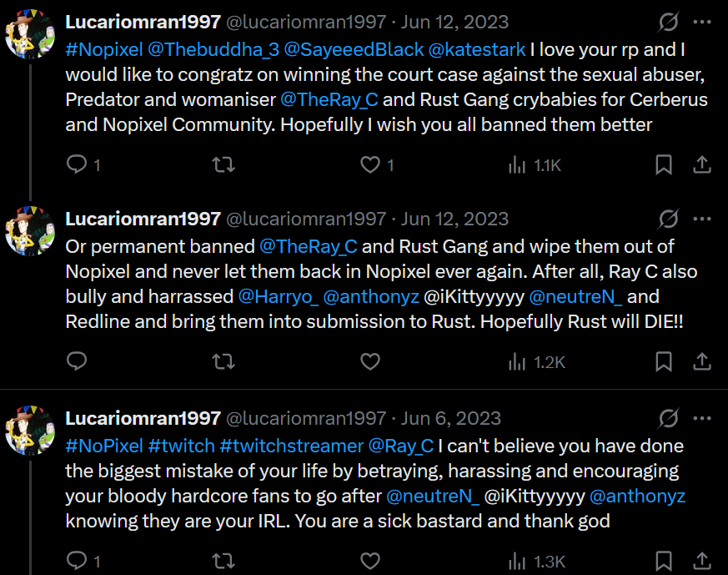Bookmark the tweet about permanent ban
728x575 pixels.
click(664, 362)
